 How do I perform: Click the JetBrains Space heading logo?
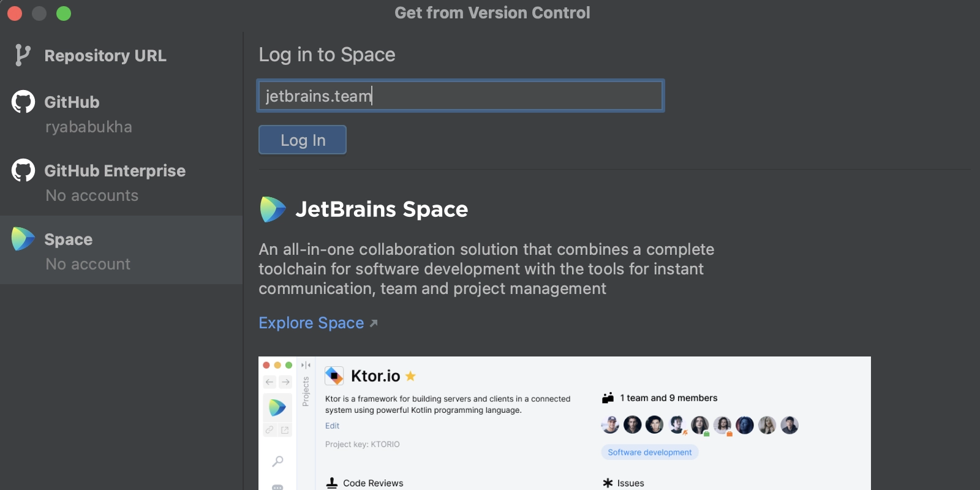coord(273,209)
